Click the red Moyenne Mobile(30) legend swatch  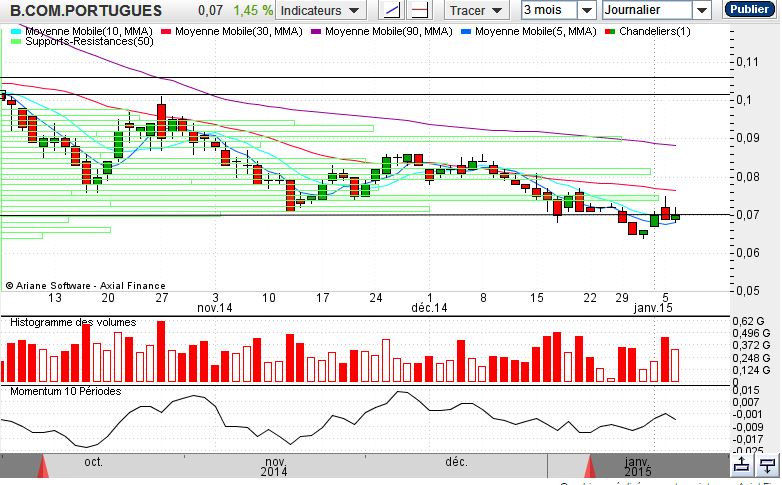(x=166, y=31)
